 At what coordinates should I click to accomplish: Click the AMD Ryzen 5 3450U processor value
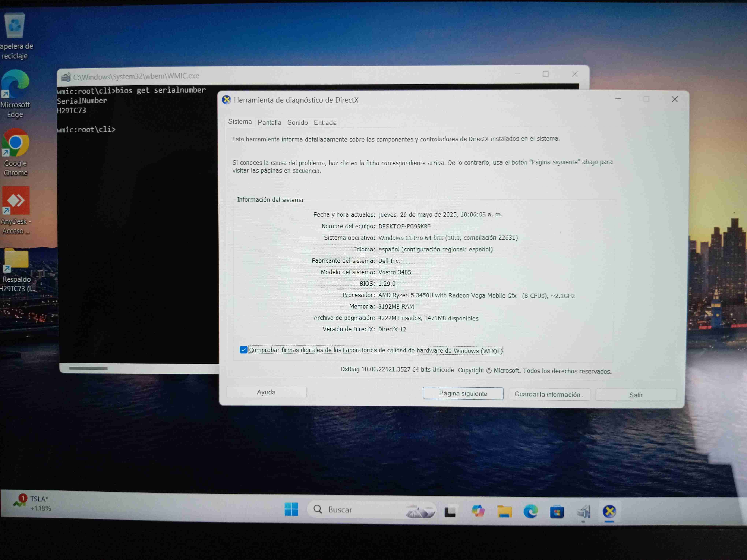[x=477, y=296]
